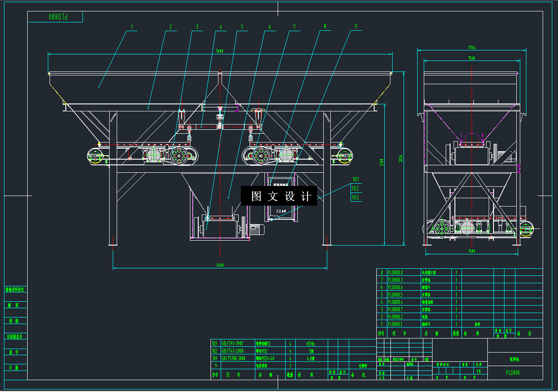Click the 1:5 scale value
Image resolution: width=558 pixels, height=392 pixels.
(478, 371)
